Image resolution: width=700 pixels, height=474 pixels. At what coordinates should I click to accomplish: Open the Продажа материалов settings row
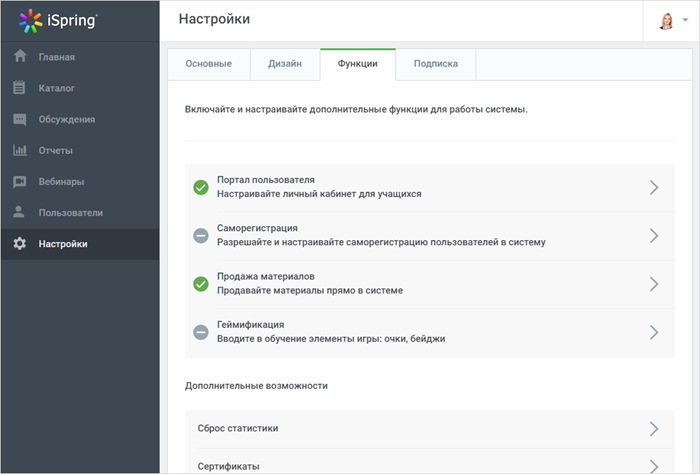[429, 284]
